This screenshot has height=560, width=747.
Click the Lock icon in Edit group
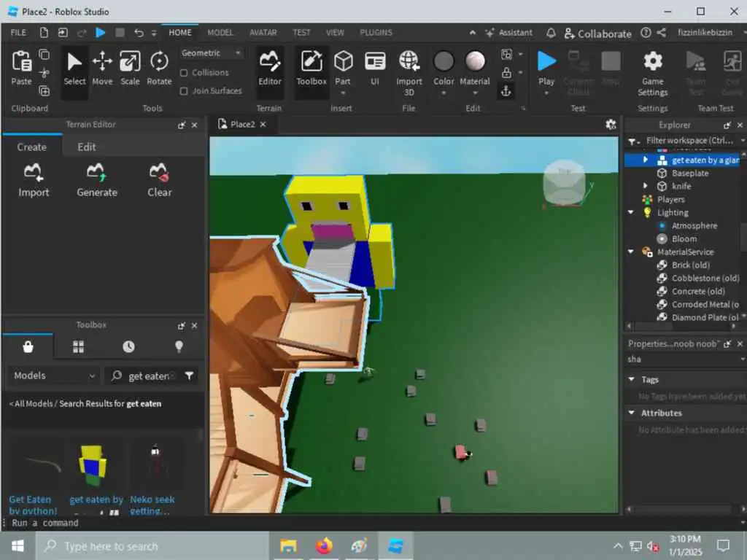point(506,72)
